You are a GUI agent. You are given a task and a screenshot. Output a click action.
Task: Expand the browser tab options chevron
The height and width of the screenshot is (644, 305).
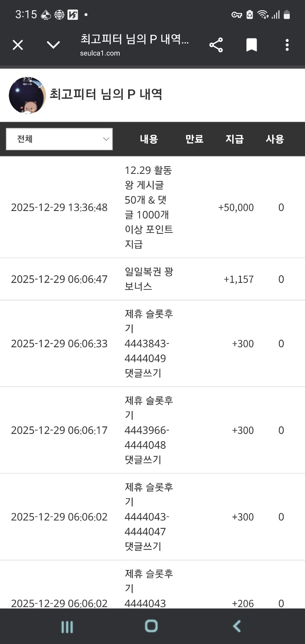coord(53,45)
